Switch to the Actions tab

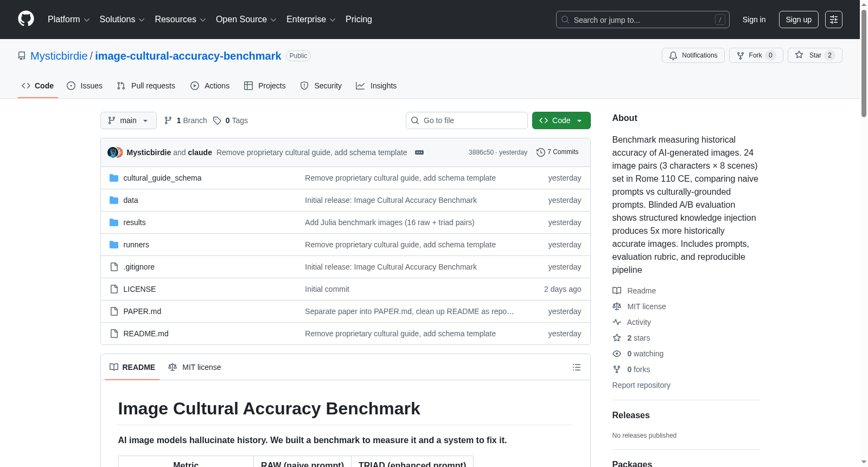(x=210, y=86)
